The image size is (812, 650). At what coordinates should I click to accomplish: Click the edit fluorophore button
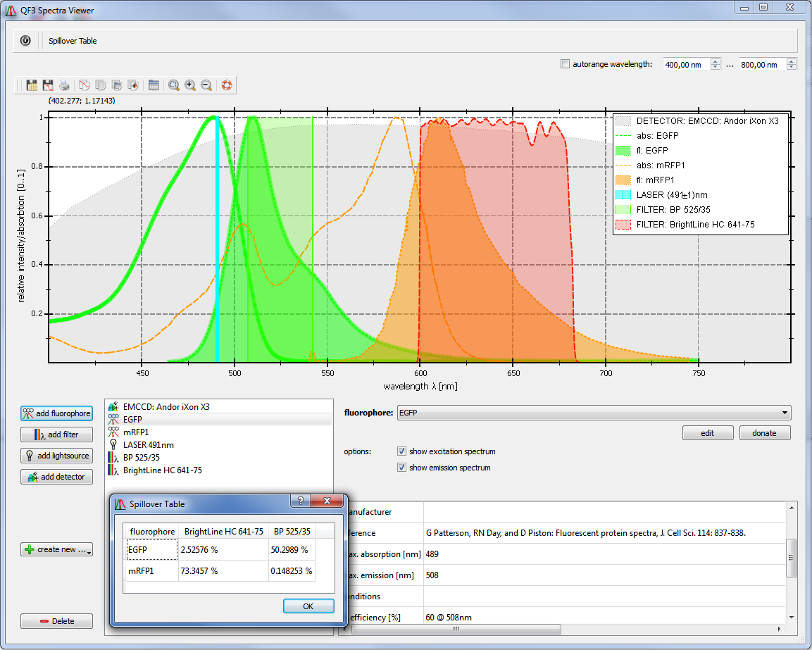click(707, 433)
